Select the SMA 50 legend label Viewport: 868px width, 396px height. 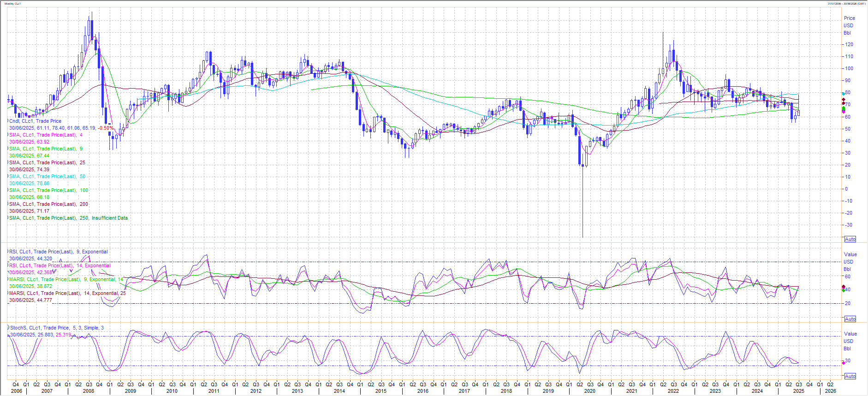[x=47, y=176]
